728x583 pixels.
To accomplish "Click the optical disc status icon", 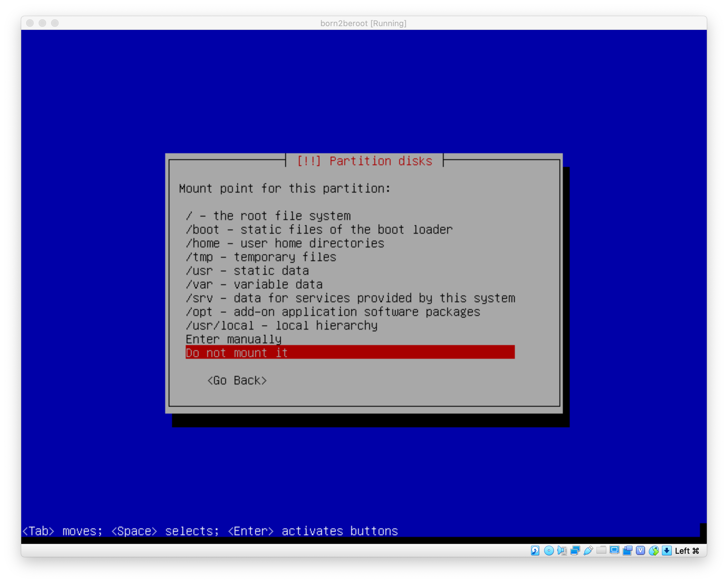I will click(x=549, y=551).
